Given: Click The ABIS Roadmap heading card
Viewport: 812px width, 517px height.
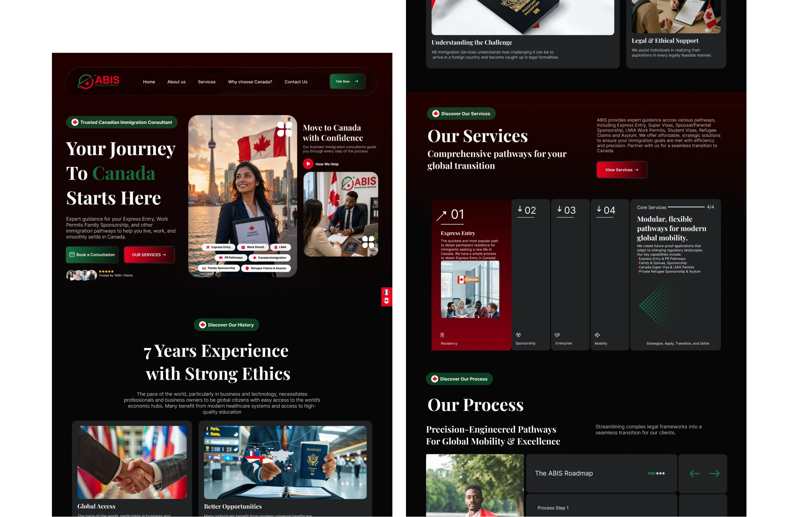Looking at the screenshot, I should click(x=601, y=474).
